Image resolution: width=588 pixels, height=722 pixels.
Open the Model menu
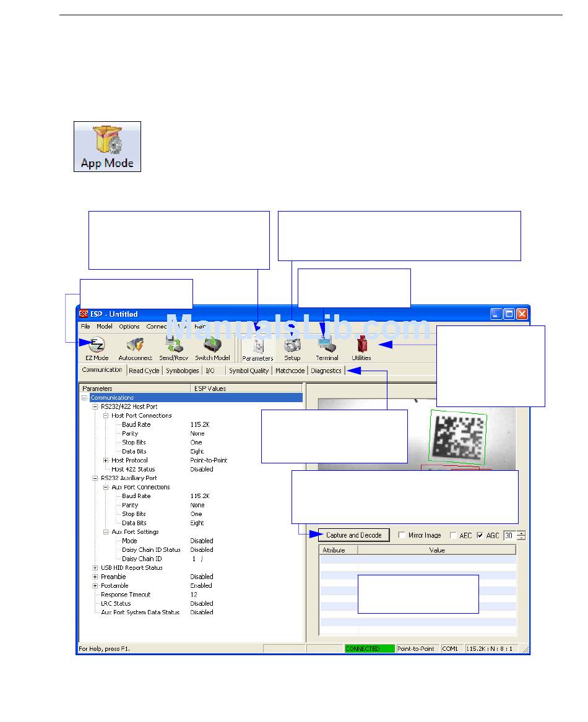(x=104, y=327)
